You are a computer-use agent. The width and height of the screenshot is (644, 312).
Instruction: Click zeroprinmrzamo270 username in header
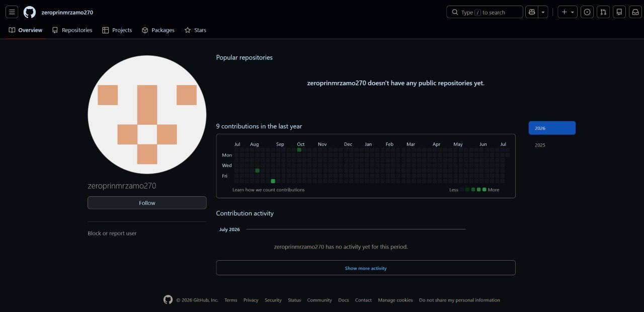coord(67,13)
